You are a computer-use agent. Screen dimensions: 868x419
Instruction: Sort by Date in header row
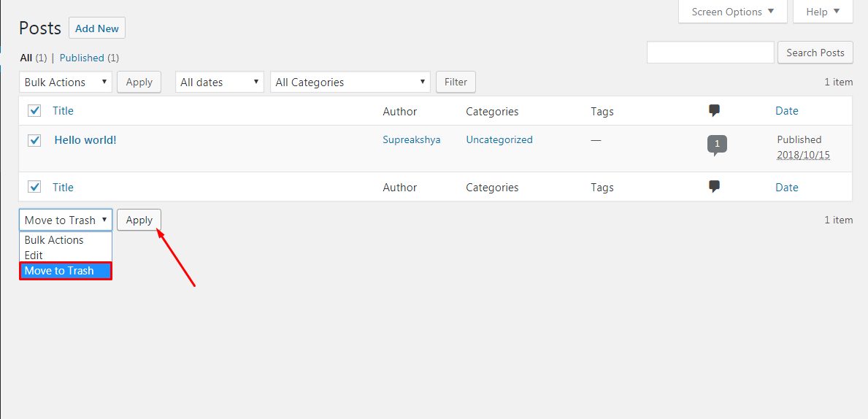coord(787,111)
